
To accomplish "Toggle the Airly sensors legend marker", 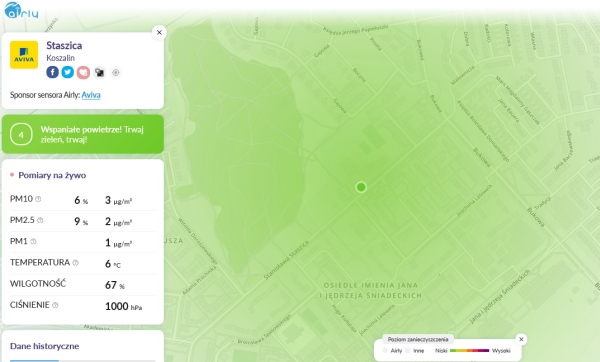I will 385,351.
